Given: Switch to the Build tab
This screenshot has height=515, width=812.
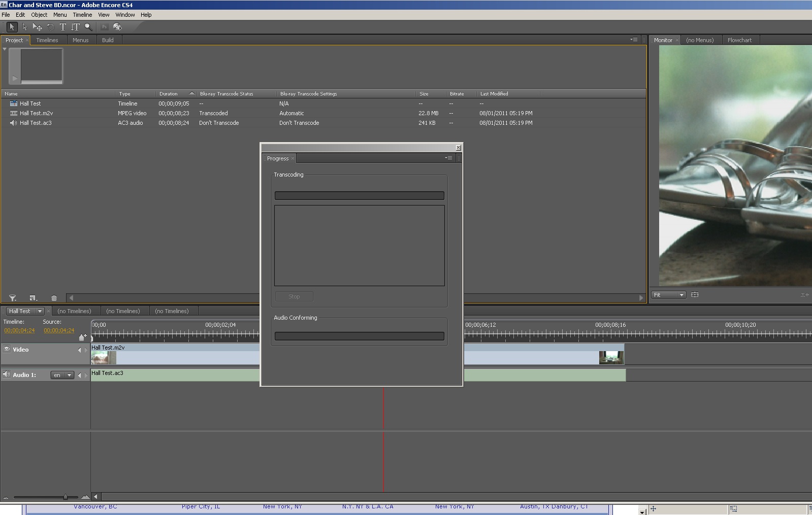Looking at the screenshot, I should (x=108, y=40).
